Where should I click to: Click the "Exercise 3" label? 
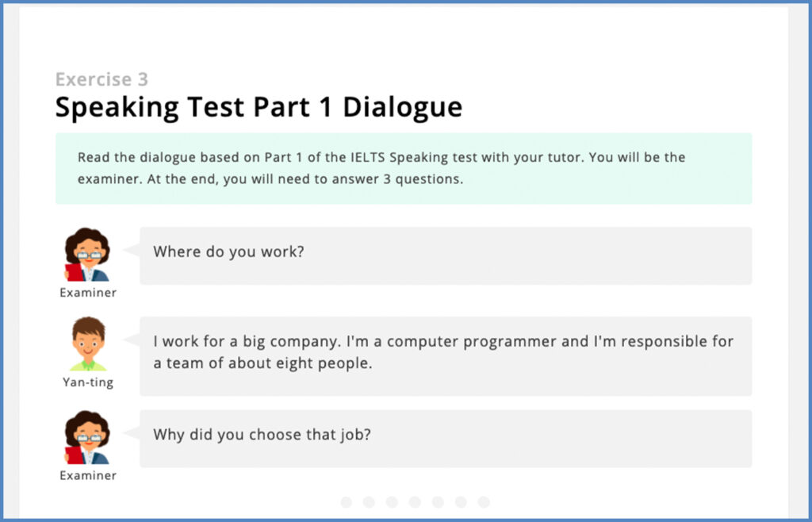point(101,79)
